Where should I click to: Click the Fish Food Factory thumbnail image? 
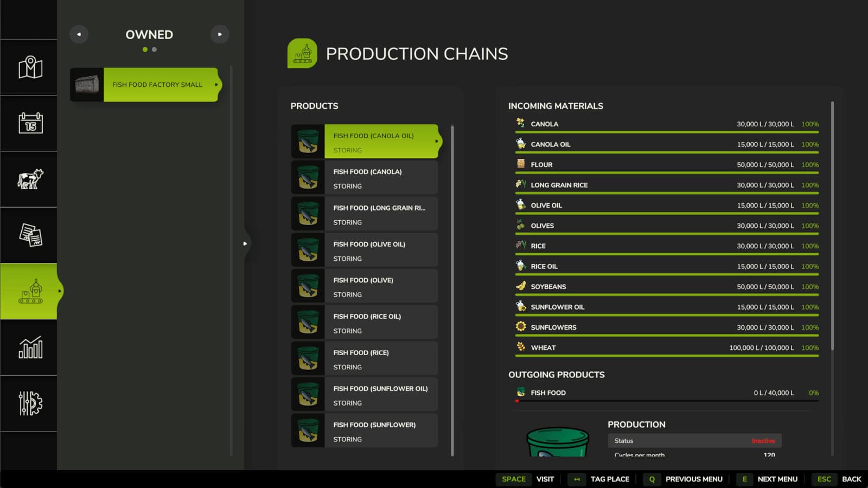pyautogui.click(x=87, y=85)
